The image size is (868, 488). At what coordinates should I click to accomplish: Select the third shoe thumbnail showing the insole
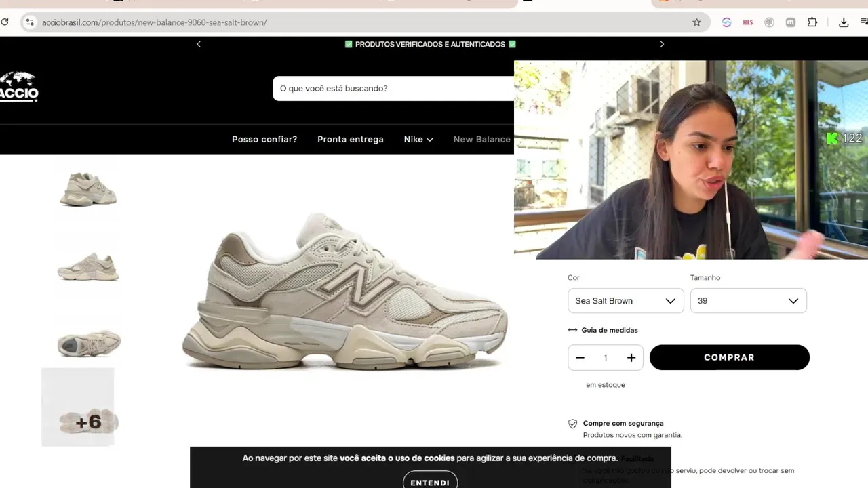(x=89, y=343)
